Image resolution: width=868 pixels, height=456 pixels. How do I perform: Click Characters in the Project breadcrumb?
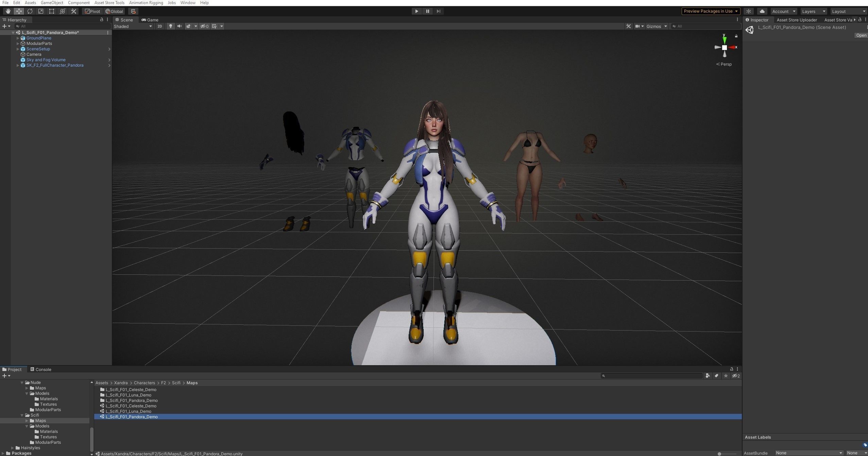(x=144, y=383)
